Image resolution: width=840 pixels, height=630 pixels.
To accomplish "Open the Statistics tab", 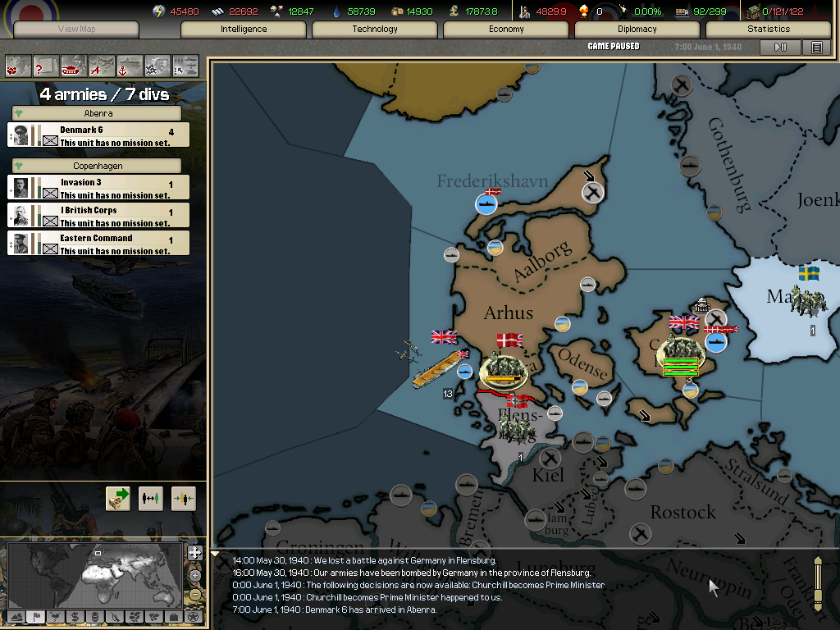I will pyautogui.click(x=769, y=29).
